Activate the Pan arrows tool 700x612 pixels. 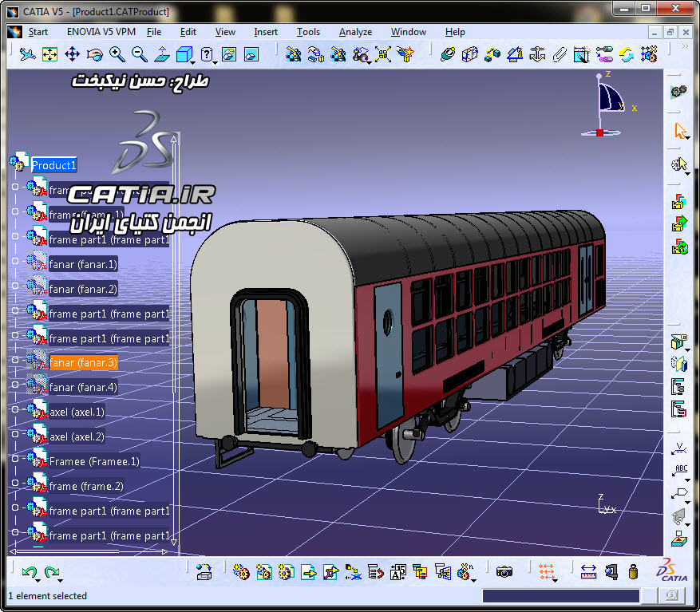(72, 54)
